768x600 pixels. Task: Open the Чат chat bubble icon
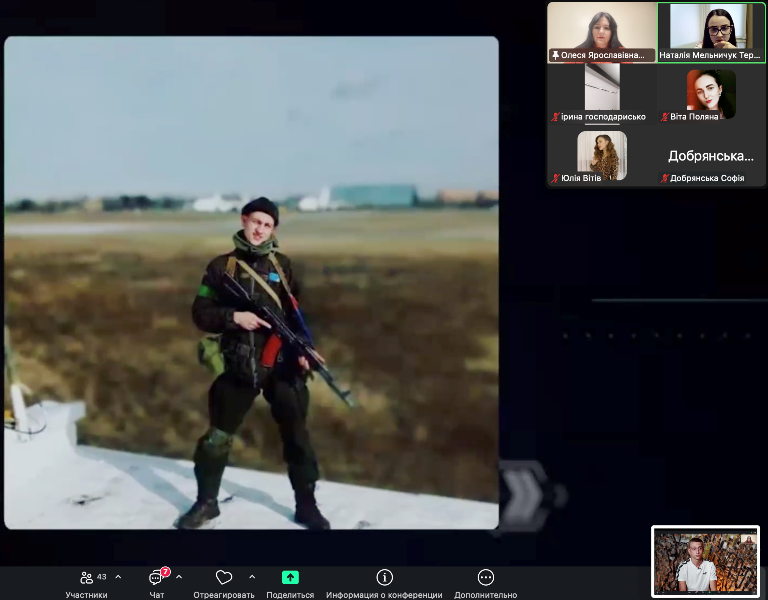pos(157,578)
